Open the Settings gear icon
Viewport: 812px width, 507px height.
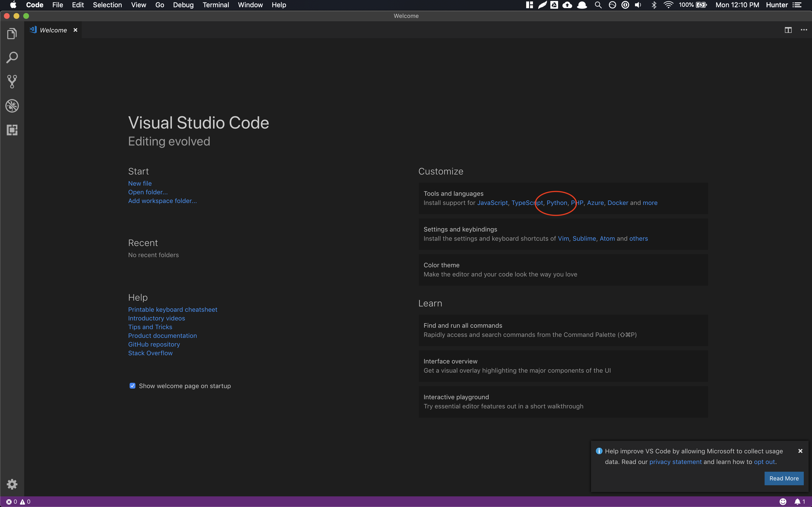(12, 484)
